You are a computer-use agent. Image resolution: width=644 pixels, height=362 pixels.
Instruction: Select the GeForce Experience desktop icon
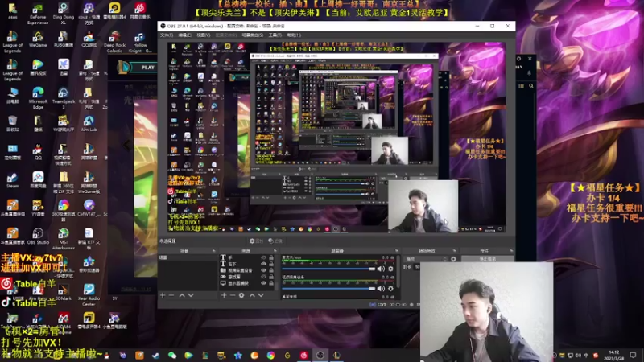point(38,14)
